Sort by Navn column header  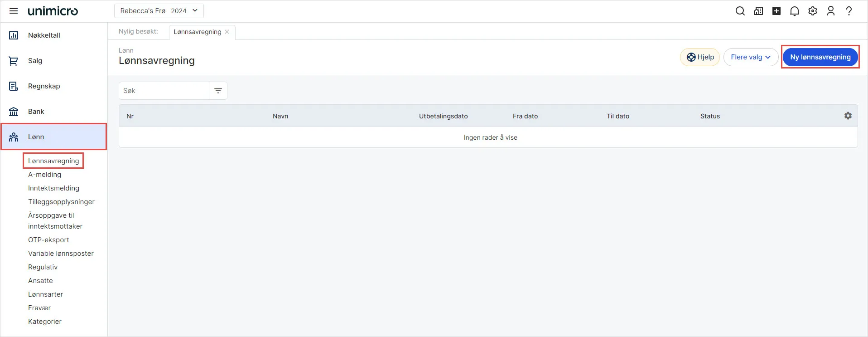click(280, 116)
